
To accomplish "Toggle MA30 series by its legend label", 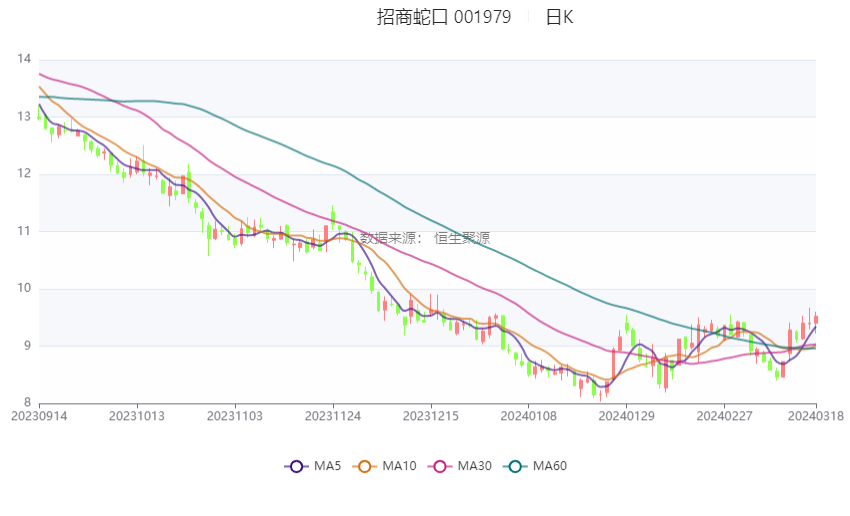I will (474, 466).
